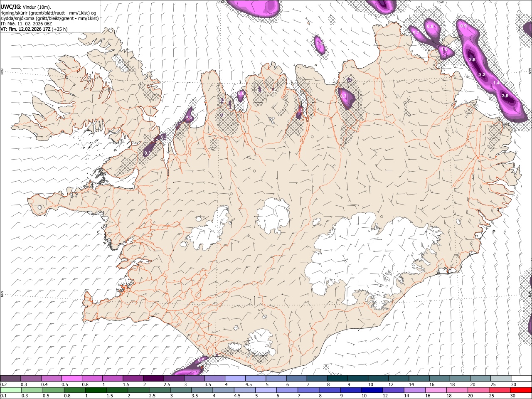Click the '20W' longitude label
This screenshot has width=532, height=399.
[x=221, y=2]
